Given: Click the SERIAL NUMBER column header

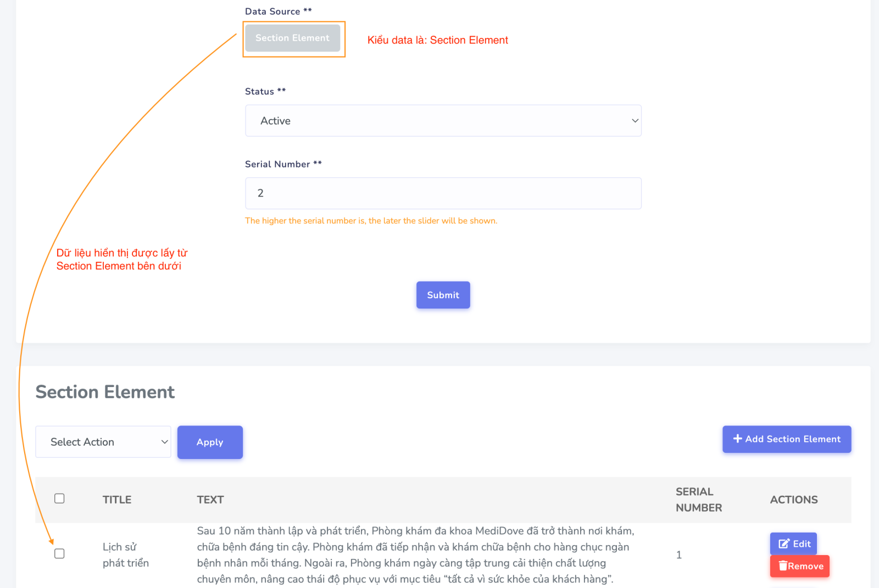Looking at the screenshot, I should [x=698, y=500].
